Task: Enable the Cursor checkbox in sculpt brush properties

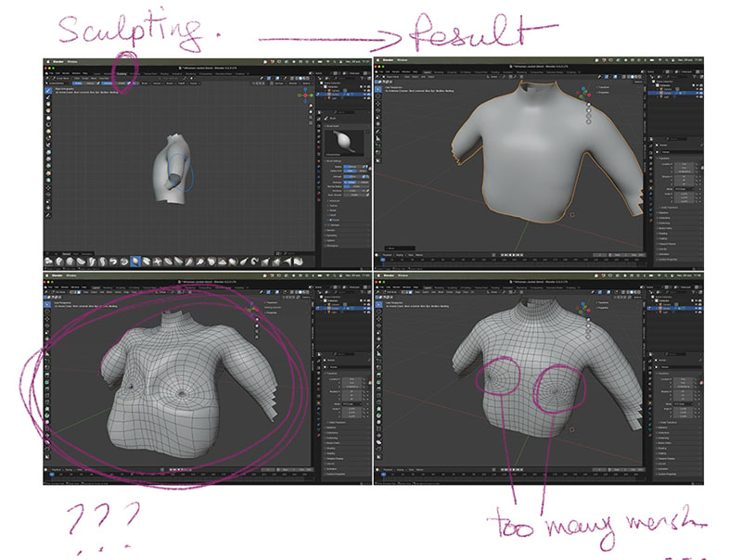Action: [x=332, y=220]
